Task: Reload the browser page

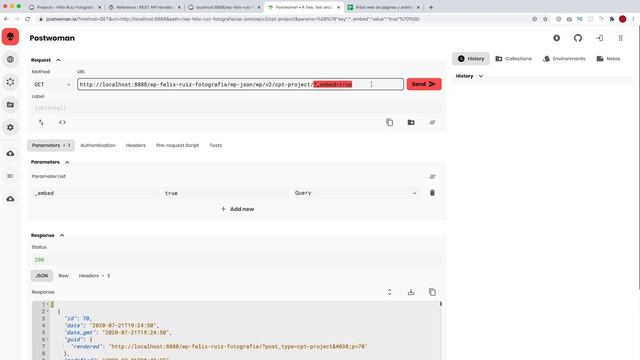Action: [x=28, y=19]
